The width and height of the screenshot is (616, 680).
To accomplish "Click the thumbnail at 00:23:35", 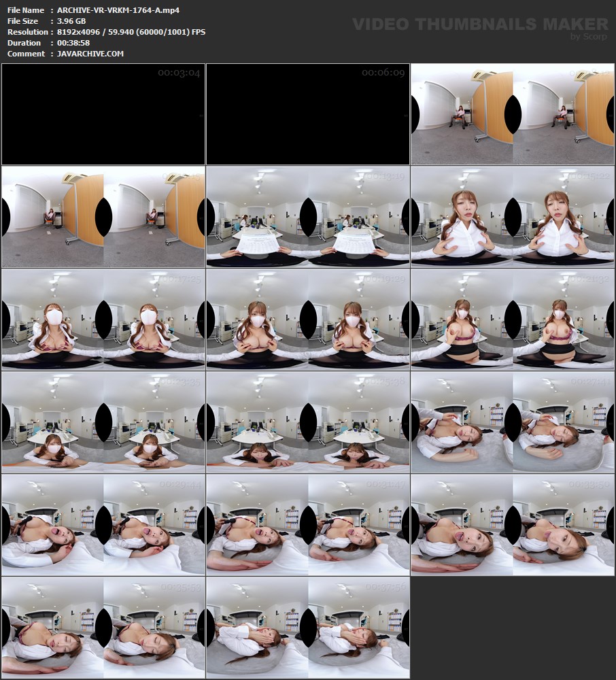I will pyautogui.click(x=103, y=422).
